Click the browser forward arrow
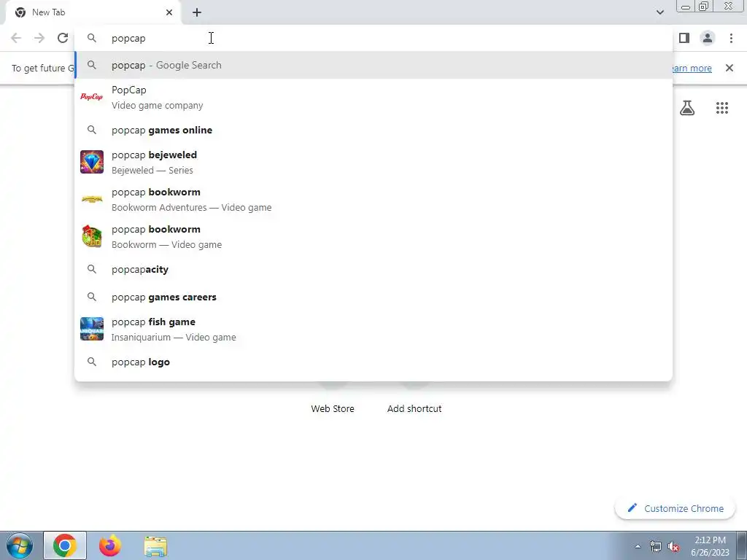Viewport: 747px width, 560px height. click(x=39, y=38)
